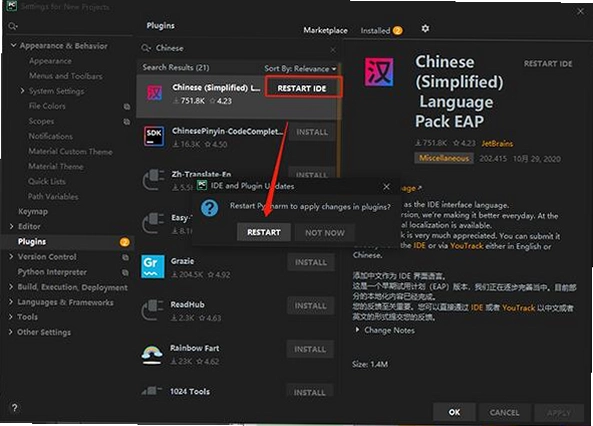Click the ReadHub plugin icon
Screen dimensions: 593x426
[x=153, y=310]
